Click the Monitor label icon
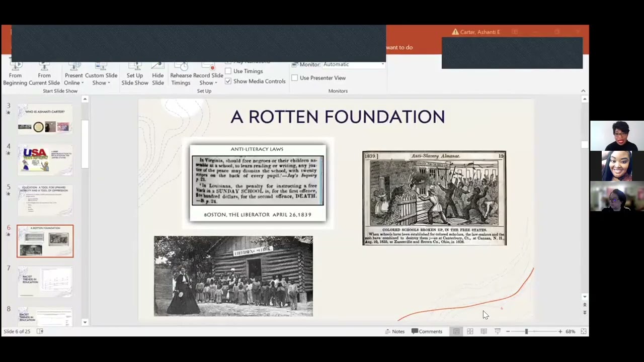The image size is (644, 362). [x=294, y=64]
